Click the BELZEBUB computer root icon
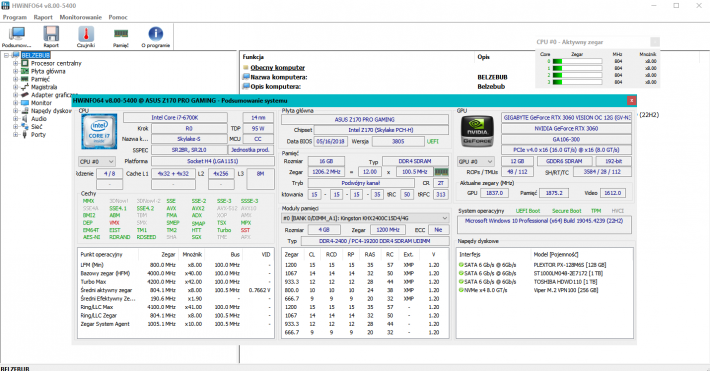The height and width of the screenshot is (371, 710). coord(16,55)
